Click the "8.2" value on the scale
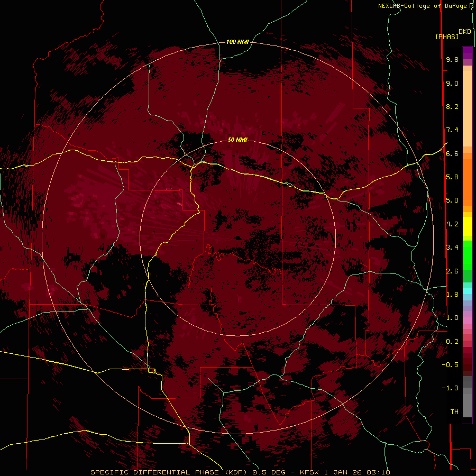Viewport: 476px width, 476px height. click(452, 106)
